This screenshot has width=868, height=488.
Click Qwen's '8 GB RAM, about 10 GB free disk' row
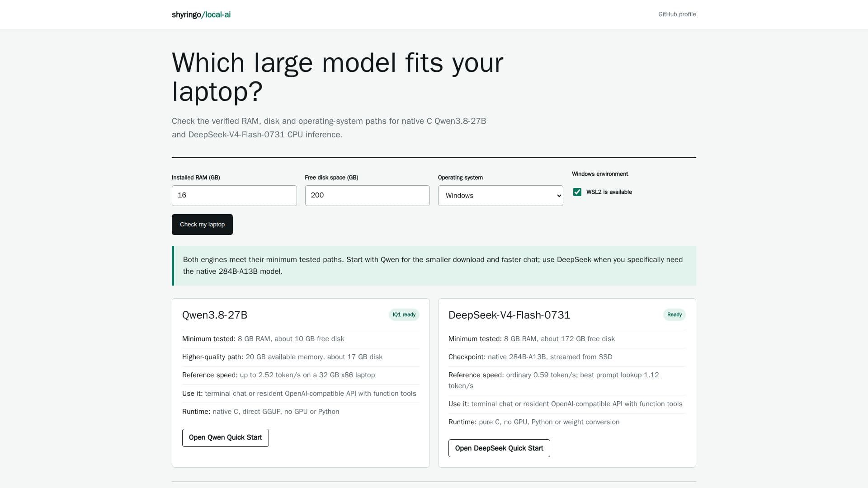(301, 339)
